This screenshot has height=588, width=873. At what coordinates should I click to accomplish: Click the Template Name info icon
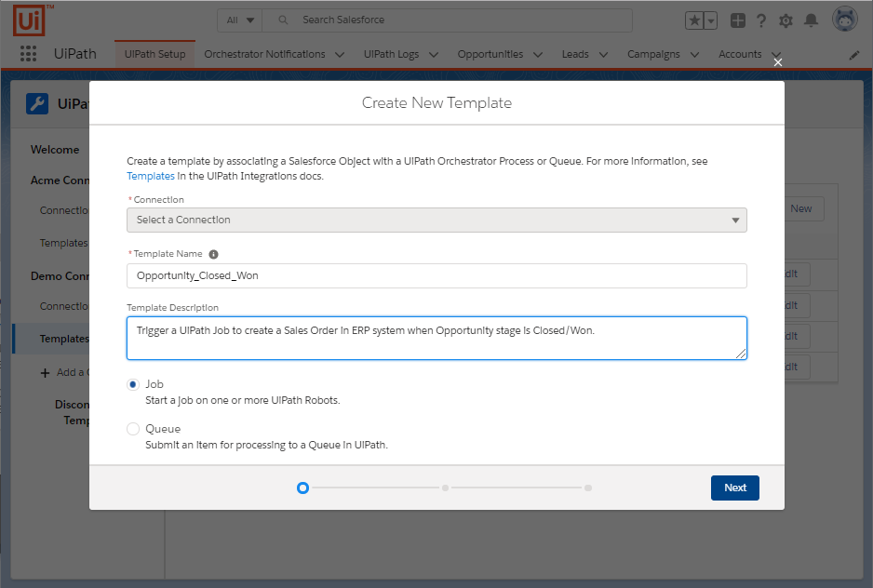coord(213,254)
